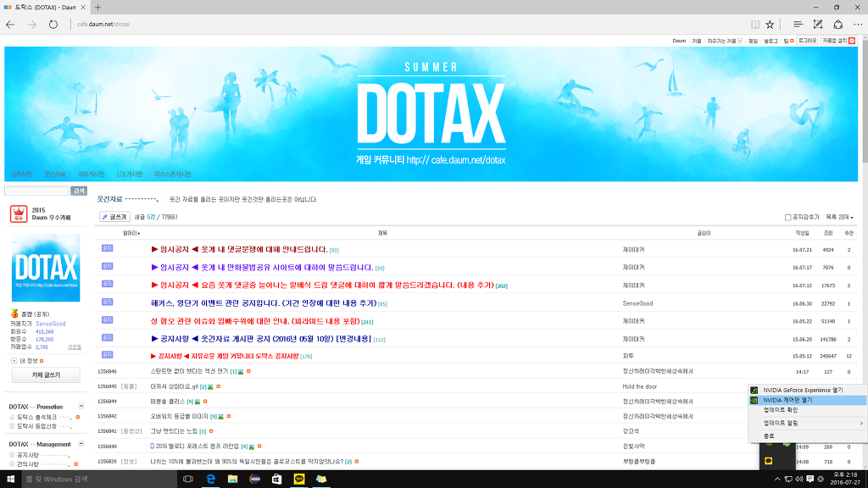
Task: Click the 카페 글쓰기 sidebar button
Action: (46, 375)
